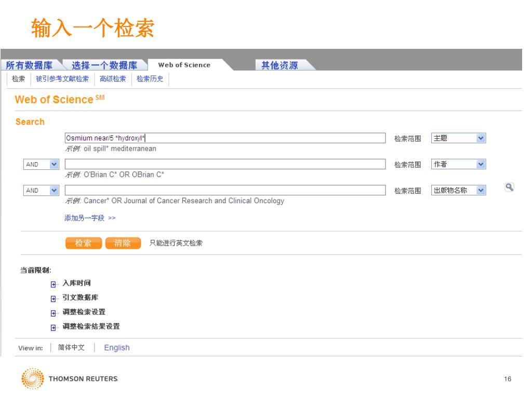Open the 检索历史 sub-tab
Image resolution: width=532 pixels, height=399 pixels.
tap(150, 79)
